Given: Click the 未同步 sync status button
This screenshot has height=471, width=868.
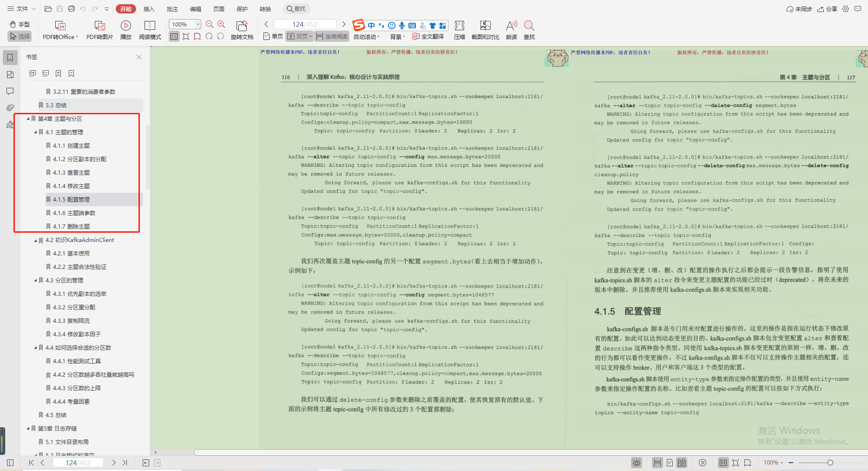Looking at the screenshot, I should tap(799, 9).
